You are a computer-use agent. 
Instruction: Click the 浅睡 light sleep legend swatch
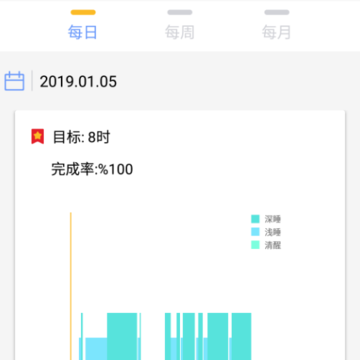click(x=255, y=232)
